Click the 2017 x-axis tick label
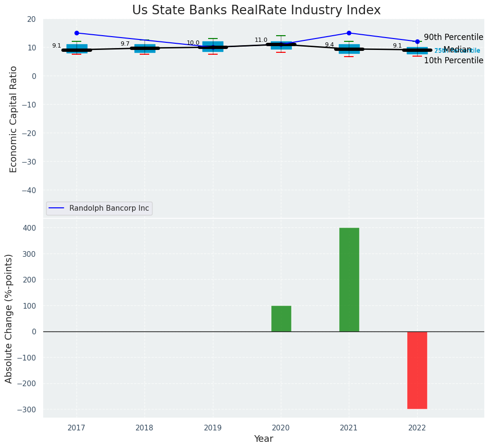The height and width of the screenshot is (448, 489). click(x=77, y=428)
